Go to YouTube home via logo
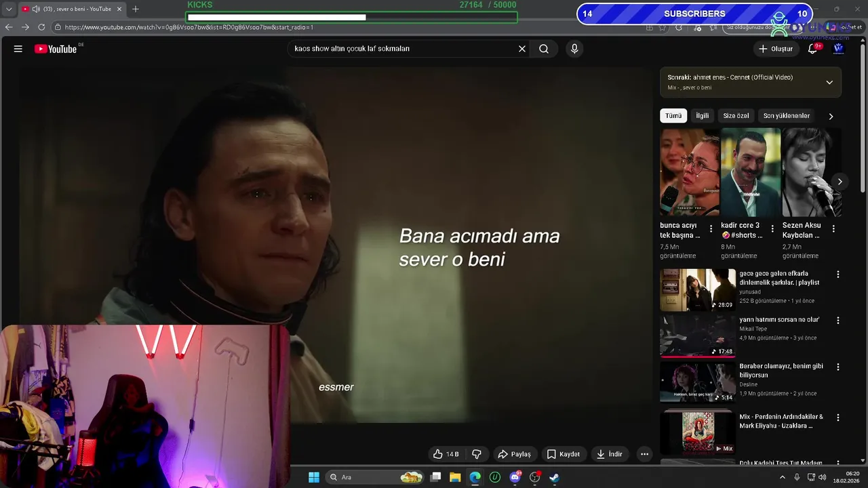Screen dimensions: 868x488 tap(56, 49)
